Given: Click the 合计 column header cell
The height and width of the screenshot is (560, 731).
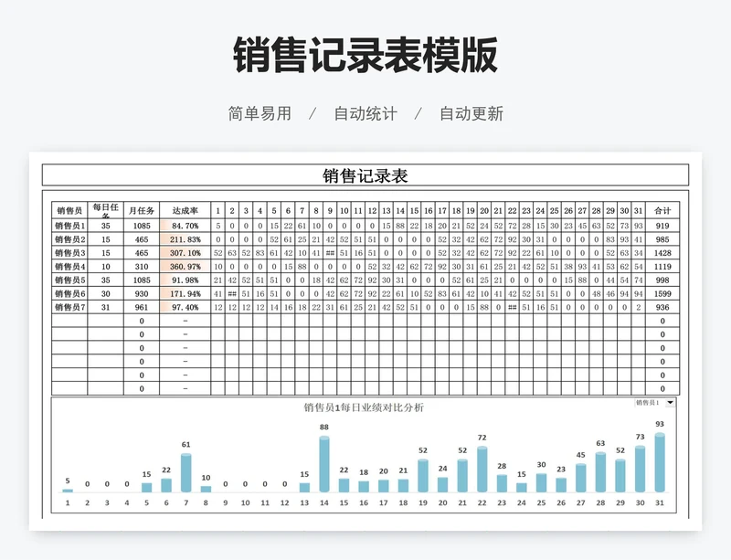Looking at the screenshot, I should pyautogui.click(x=662, y=210).
